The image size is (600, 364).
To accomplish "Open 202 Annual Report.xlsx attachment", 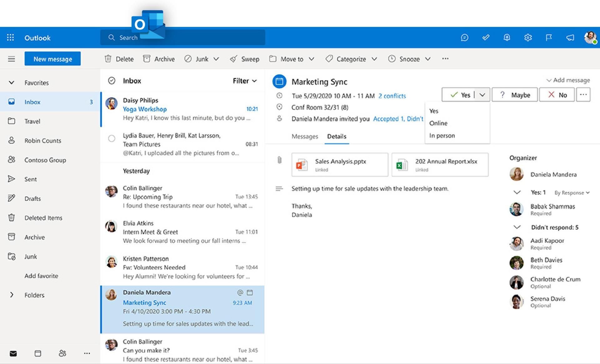I will point(440,165).
